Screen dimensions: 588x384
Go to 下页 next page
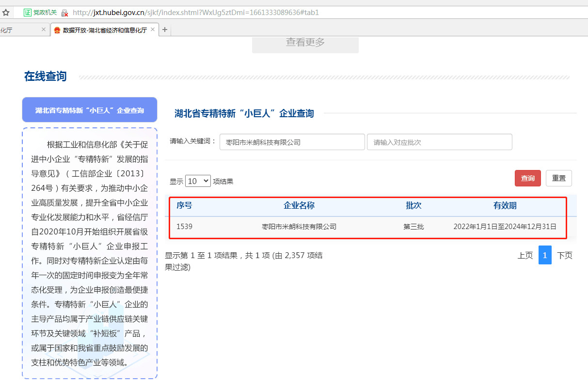coord(564,255)
